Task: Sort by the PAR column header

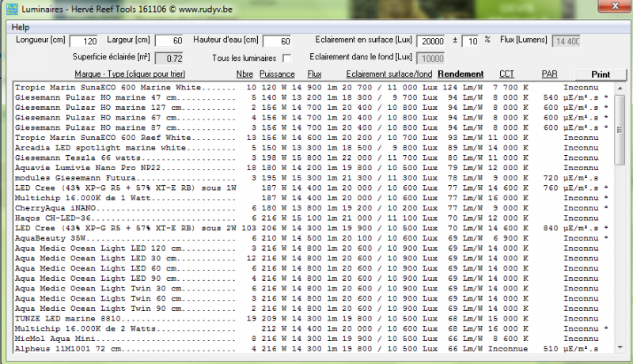Action: [549, 74]
